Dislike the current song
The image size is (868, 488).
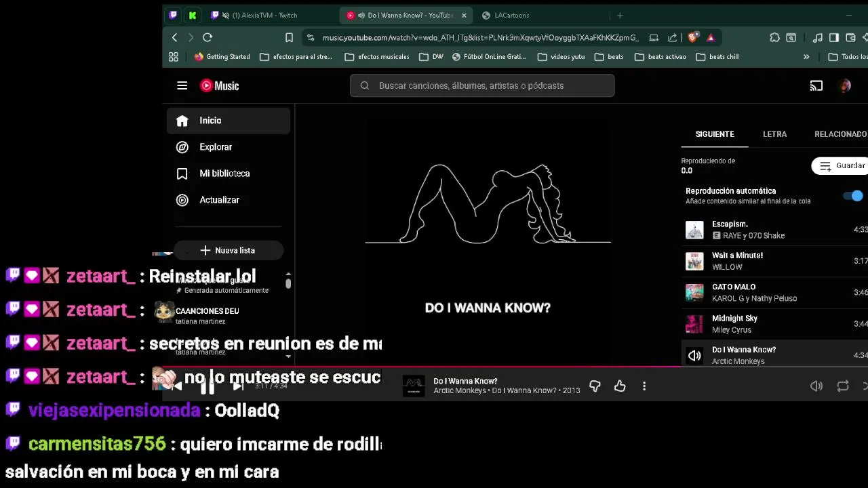595,386
